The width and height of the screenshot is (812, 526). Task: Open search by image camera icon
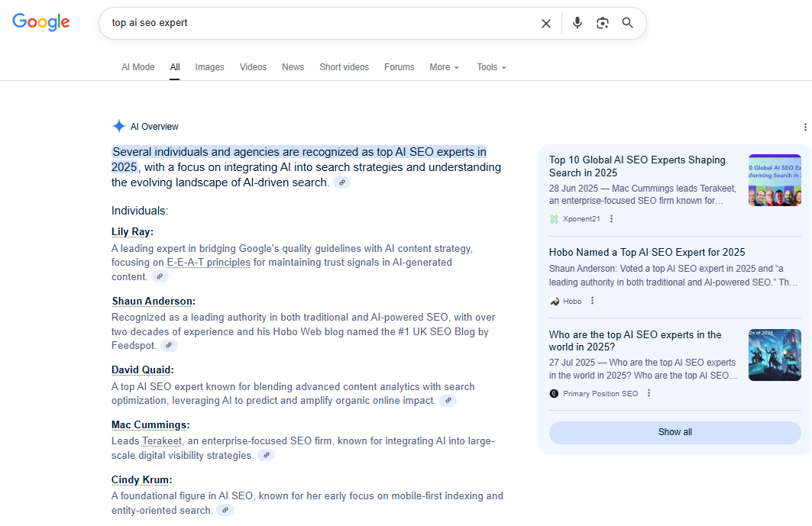tap(602, 23)
